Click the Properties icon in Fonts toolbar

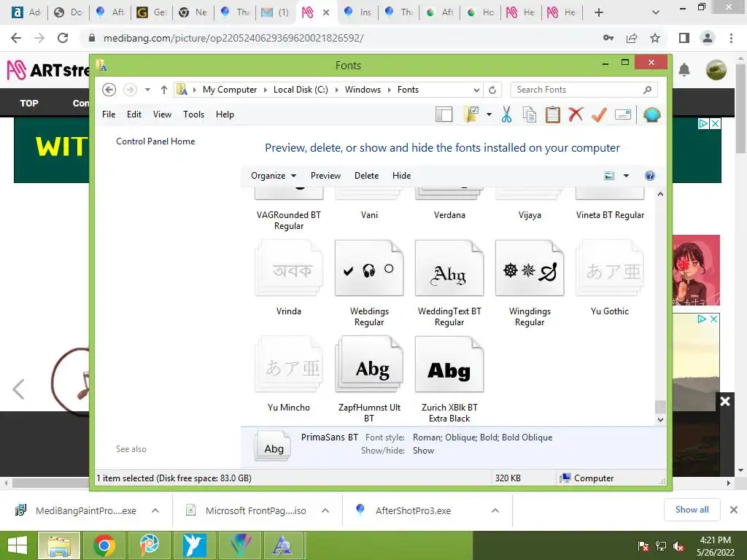coord(623,114)
